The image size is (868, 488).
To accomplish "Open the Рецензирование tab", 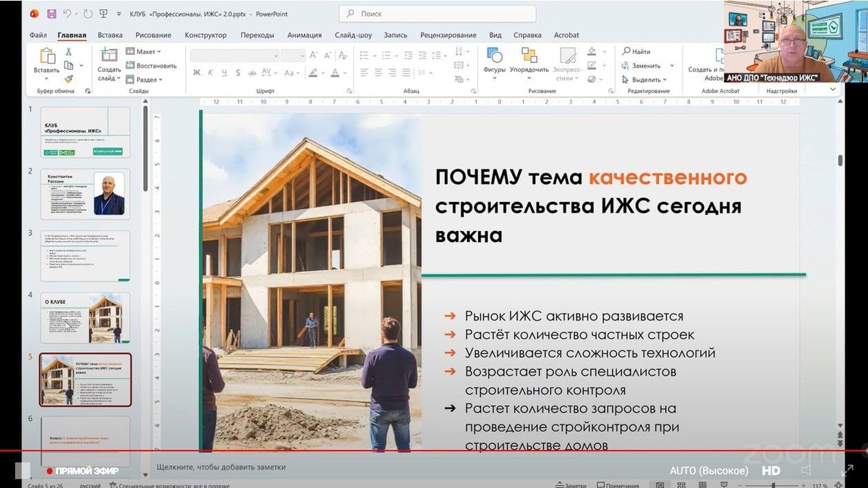I will point(448,35).
